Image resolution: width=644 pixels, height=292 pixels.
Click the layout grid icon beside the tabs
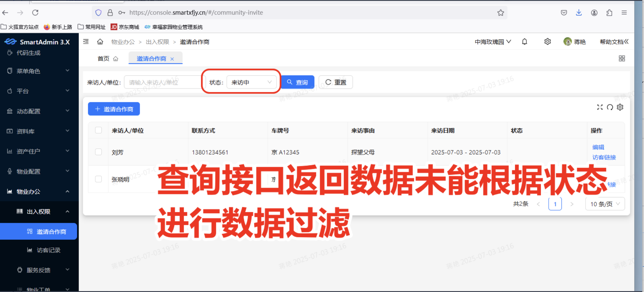click(x=622, y=58)
